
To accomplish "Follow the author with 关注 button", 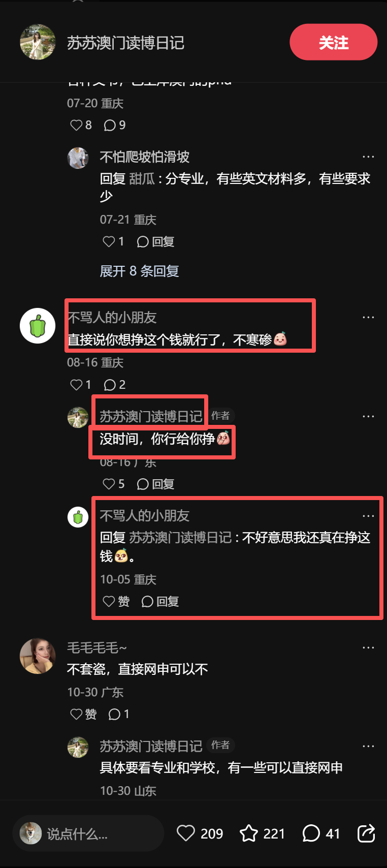I will click(x=333, y=42).
